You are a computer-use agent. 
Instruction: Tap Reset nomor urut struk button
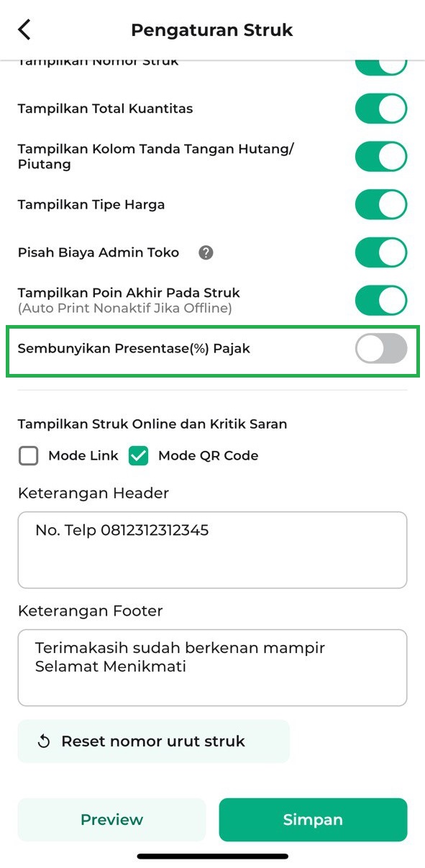(154, 741)
